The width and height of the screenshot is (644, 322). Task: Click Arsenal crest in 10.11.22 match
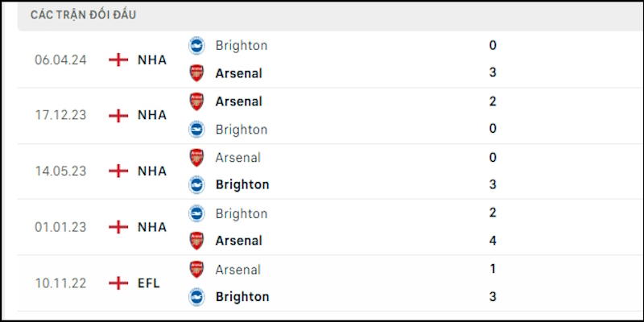tap(196, 270)
